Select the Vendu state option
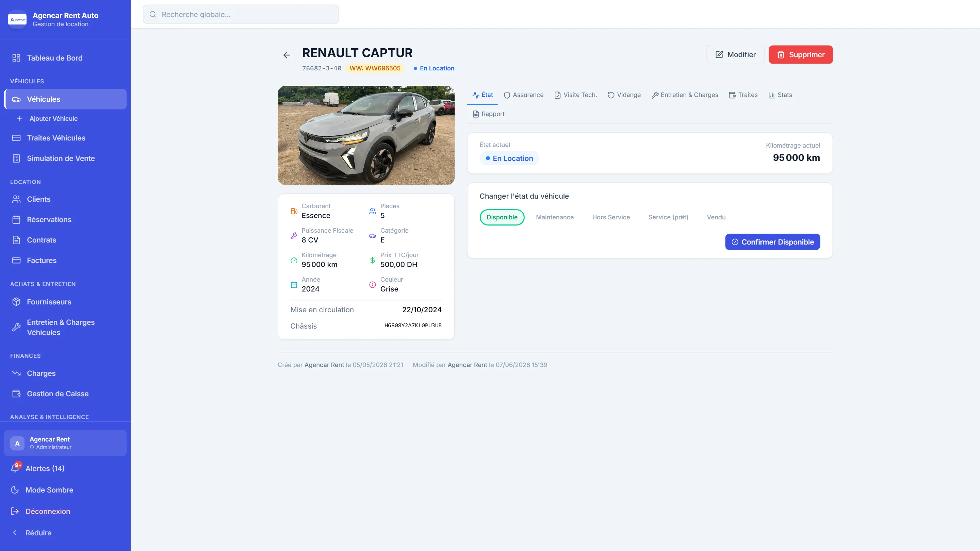Screen dimensions: 980x551 716,217
